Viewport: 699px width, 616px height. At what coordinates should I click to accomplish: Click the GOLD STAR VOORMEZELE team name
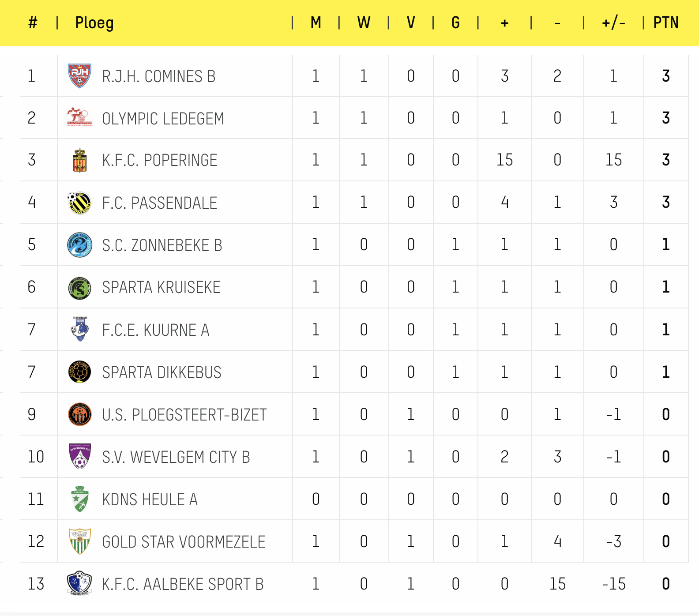(184, 541)
